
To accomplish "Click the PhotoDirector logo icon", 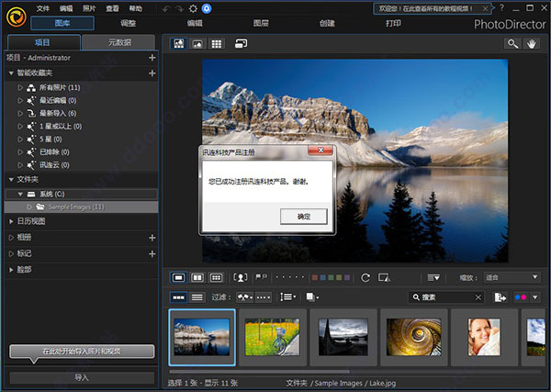I will (x=17, y=17).
